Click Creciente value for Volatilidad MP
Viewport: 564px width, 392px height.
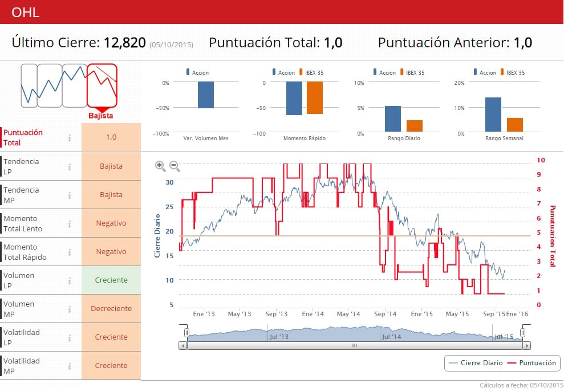click(111, 365)
